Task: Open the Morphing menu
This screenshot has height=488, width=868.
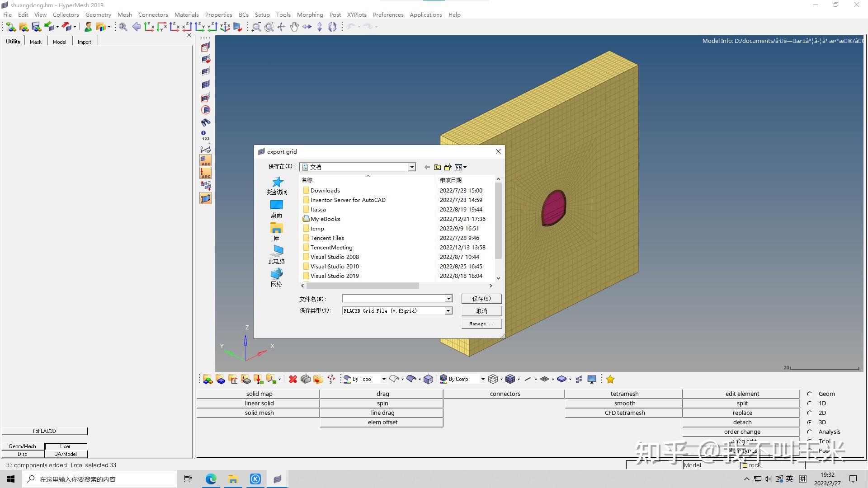Action: [310, 14]
